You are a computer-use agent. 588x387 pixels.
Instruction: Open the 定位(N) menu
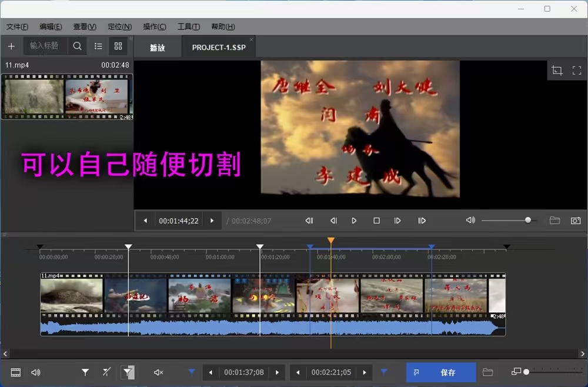click(119, 26)
